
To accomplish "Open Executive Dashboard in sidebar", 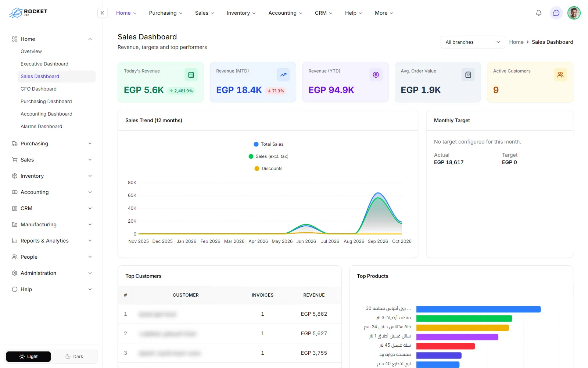I will point(44,64).
